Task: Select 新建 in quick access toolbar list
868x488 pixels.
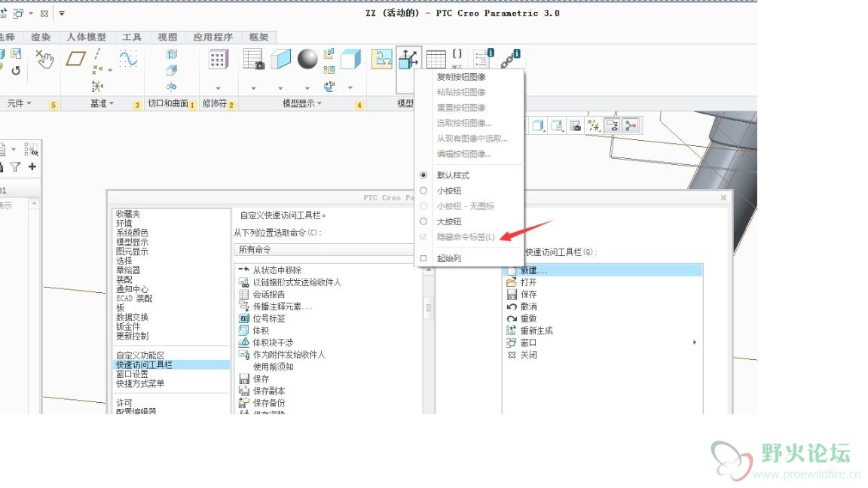Action: (x=603, y=270)
